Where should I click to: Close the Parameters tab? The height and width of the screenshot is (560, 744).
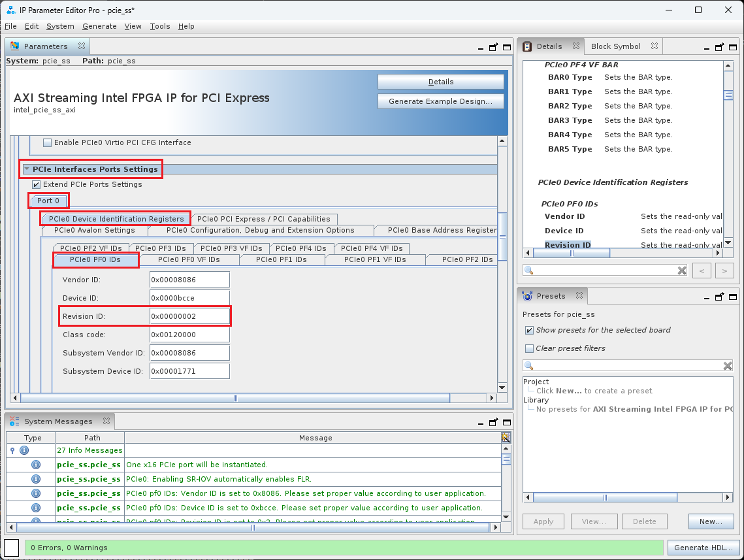pos(82,46)
